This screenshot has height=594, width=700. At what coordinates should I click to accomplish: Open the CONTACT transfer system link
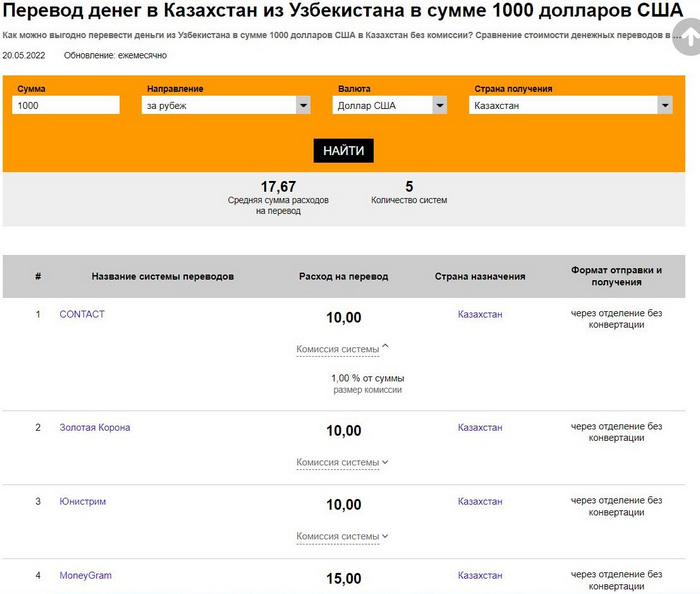pos(82,314)
